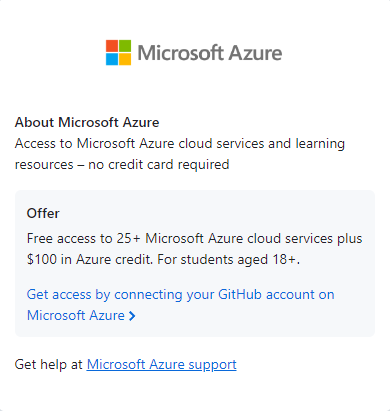Click the blue square of the logo
This screenshot has height=411, width=390.
[x=112, y=59]
